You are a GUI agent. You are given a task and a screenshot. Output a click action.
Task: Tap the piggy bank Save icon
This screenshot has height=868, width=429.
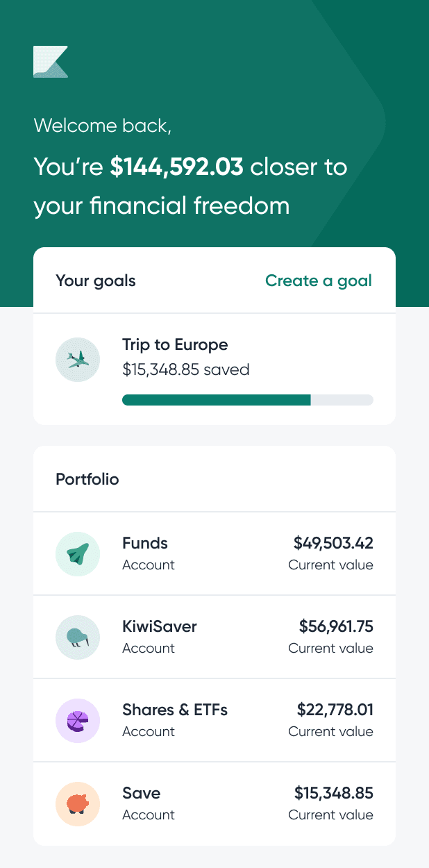pos(78,803)
